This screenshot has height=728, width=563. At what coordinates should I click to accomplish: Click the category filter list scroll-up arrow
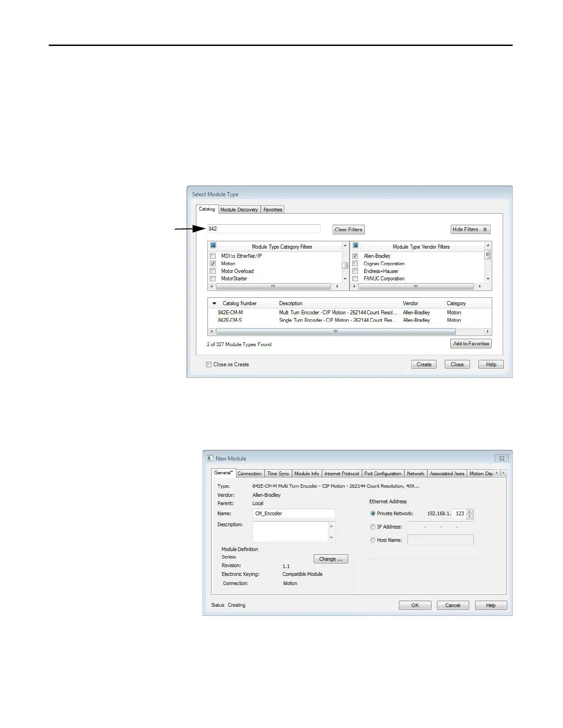(x=345, y=246)
